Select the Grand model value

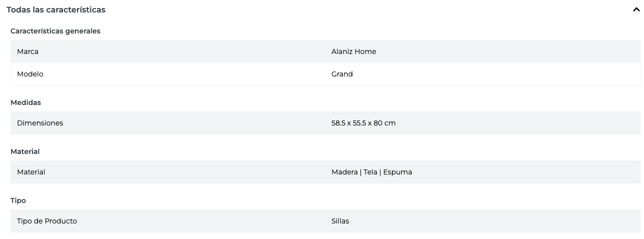pyautogui.click(x=342, y=74)
